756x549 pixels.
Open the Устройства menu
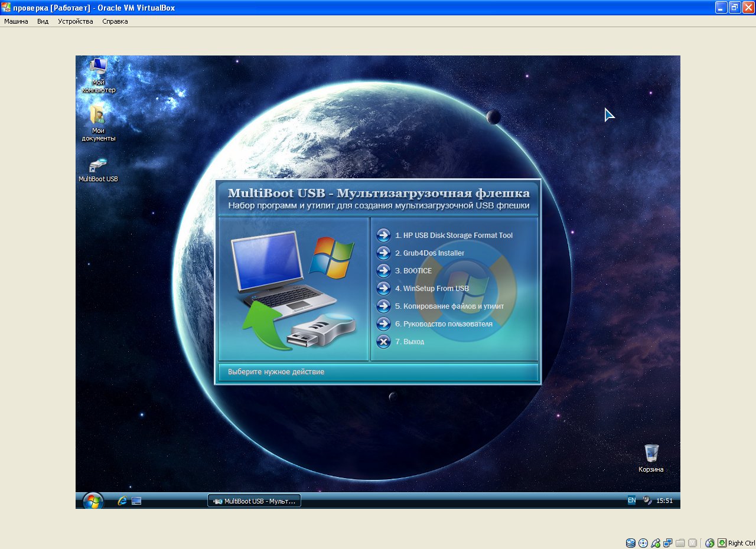tap(76, 21)
